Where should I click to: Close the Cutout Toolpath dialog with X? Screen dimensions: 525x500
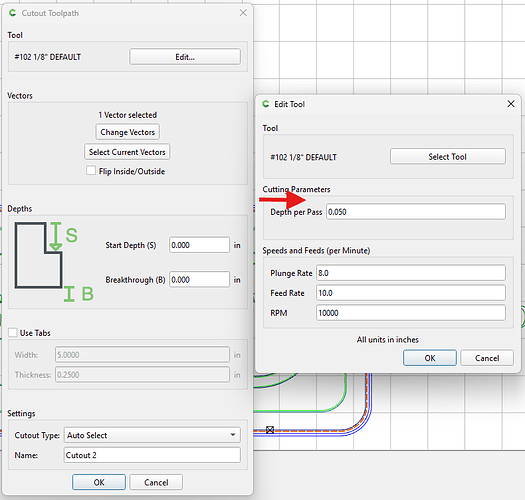pyautogui.click(x=243, y=13)
